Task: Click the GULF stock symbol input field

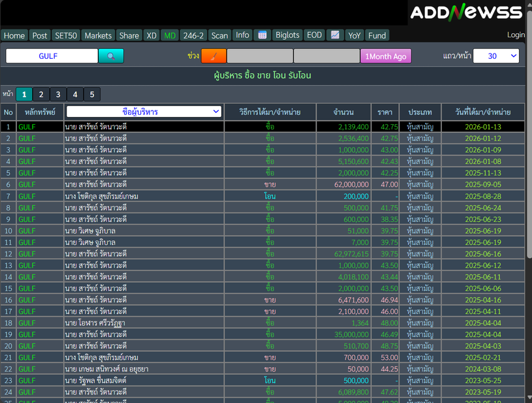Action: [x=52, y=56]
